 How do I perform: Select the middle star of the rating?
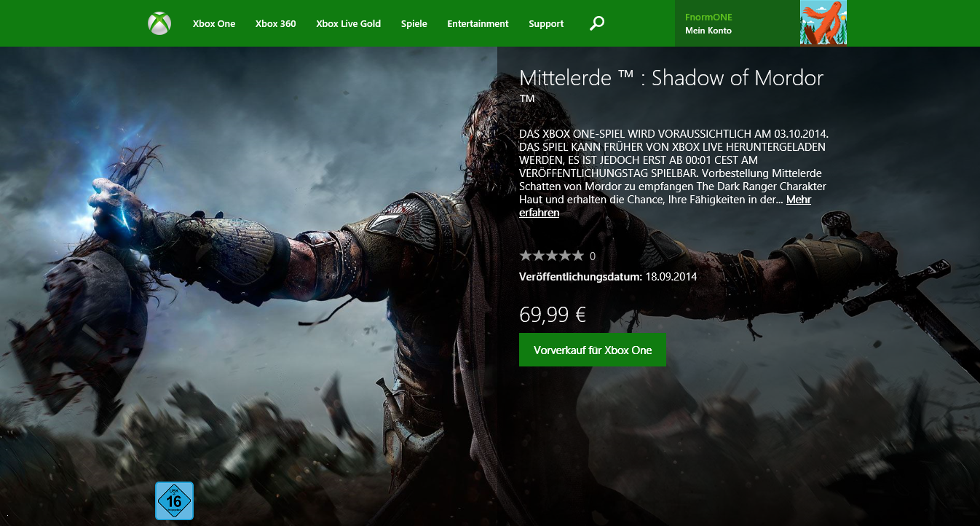551,256
